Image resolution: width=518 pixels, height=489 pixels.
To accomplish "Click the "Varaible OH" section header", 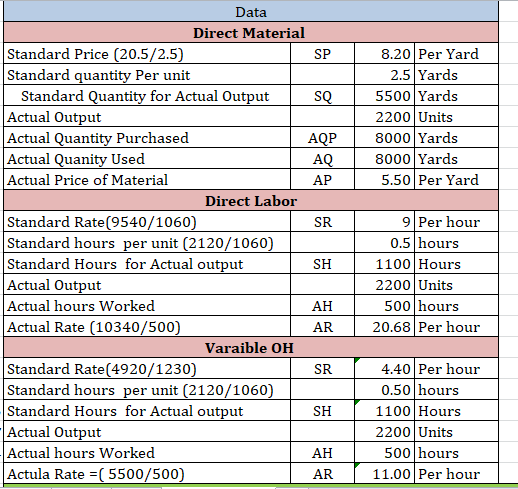I will click(251, 348).
